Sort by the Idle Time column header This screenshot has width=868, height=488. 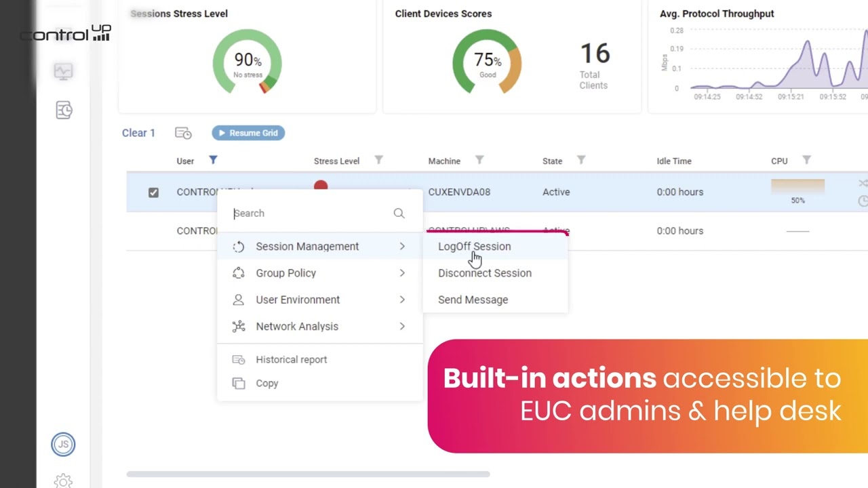point(674,161)
